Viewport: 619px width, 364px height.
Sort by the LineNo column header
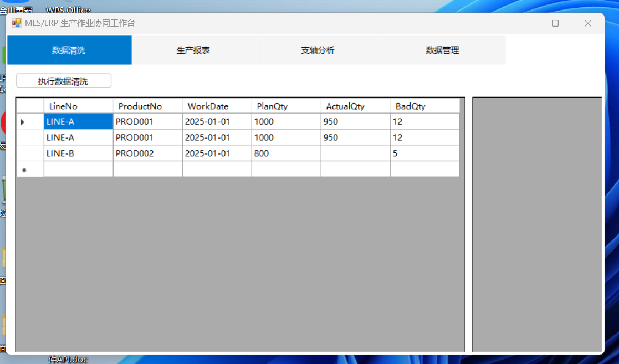tap(79, 106)
